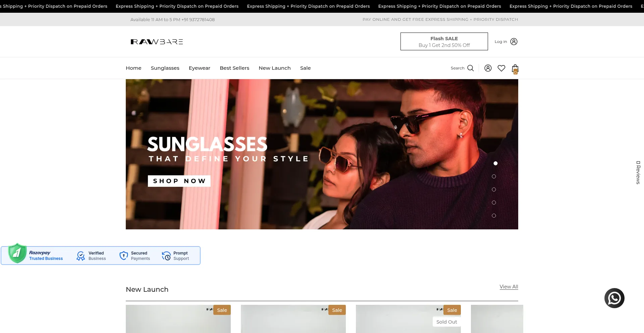Image resolution: width=644 pixels, height=333 pixels.
Task: Click the Flash SALE promo box
Action: (444, 42)
